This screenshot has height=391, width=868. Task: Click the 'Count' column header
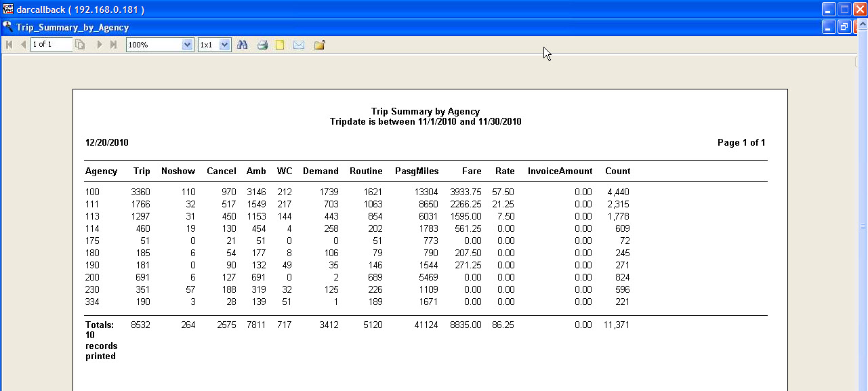[618, 171]
